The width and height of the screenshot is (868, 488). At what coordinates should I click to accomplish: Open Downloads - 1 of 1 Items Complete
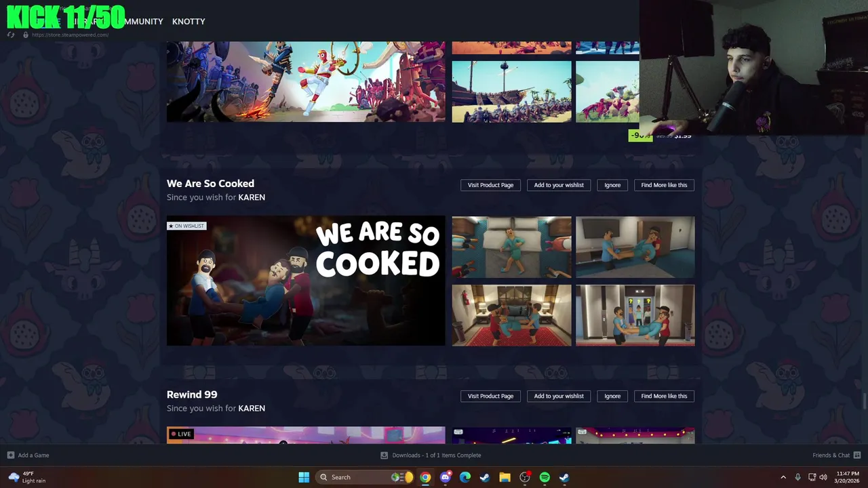coord(437,455)
